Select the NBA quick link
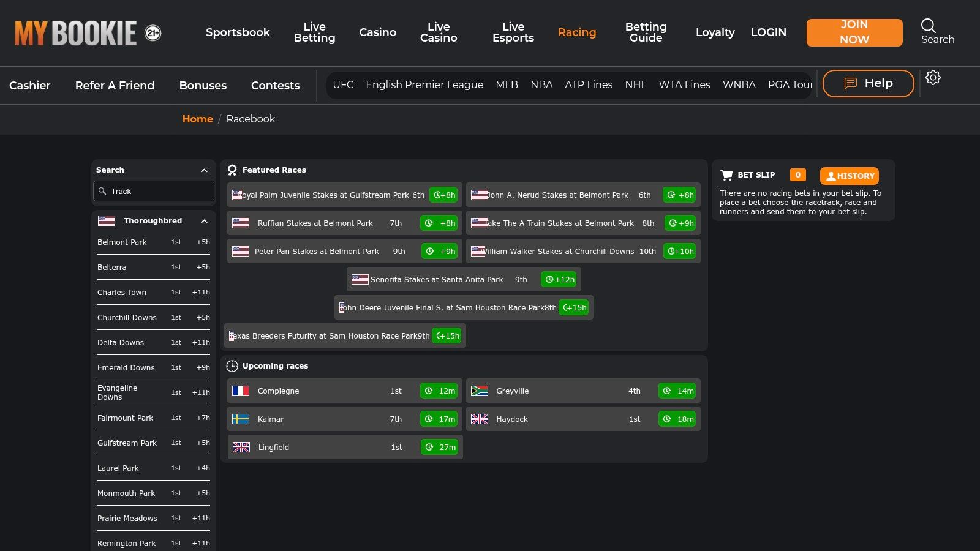Image resolution: width=980 pixels, height=551 pixels. (541, 84)
